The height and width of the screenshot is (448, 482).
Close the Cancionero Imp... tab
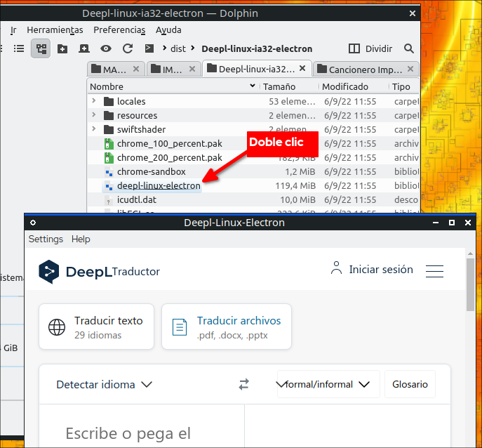tap(410, 69)
